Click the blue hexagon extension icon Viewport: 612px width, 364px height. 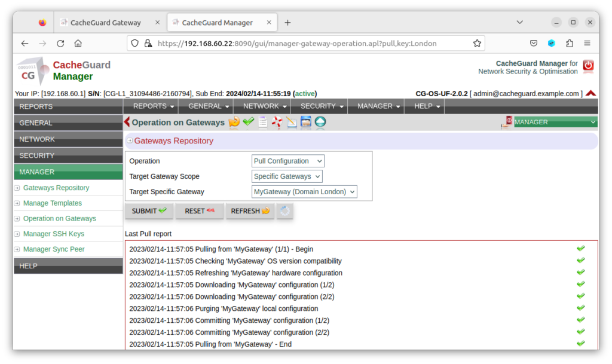point(552,43)
